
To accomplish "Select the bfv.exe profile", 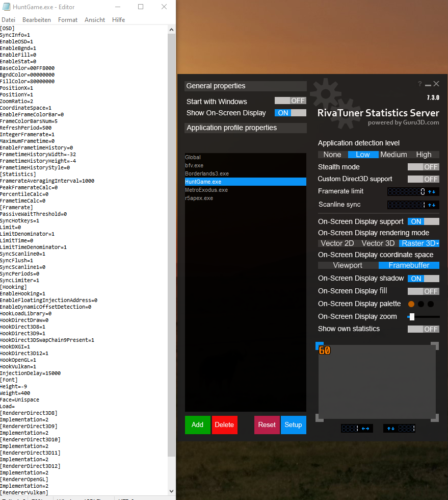I will [245, 165].
